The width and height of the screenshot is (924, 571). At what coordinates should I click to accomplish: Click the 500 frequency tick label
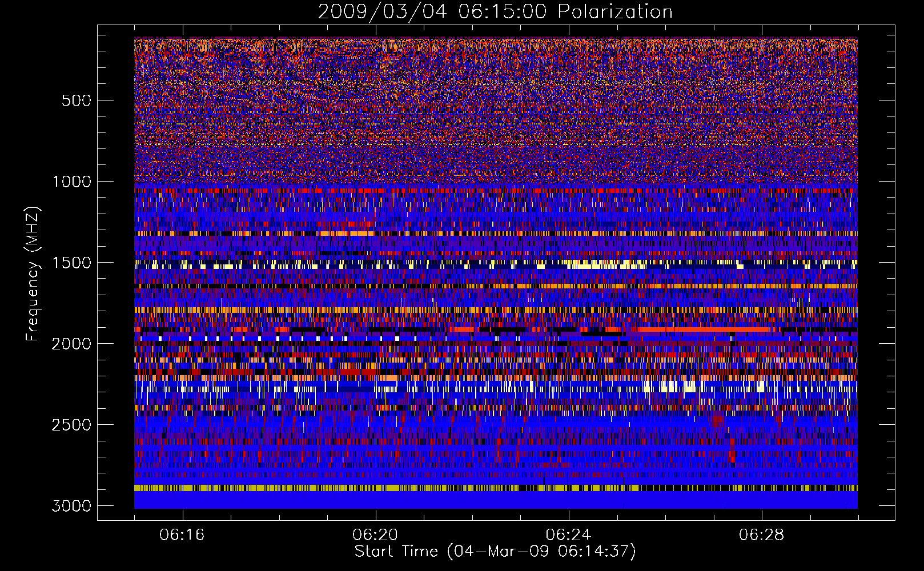[76, 100]
